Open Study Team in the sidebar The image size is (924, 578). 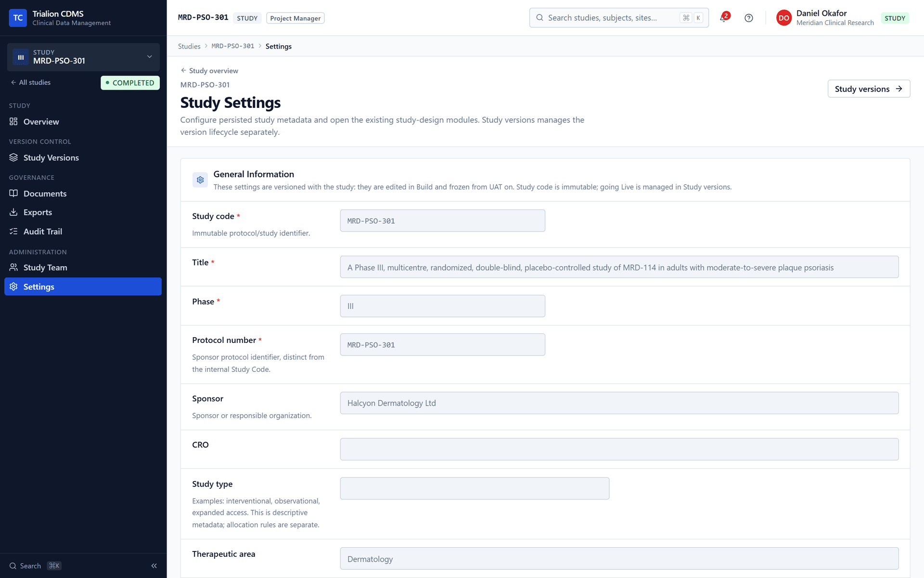pyautogui.click(x=83, y=267)
